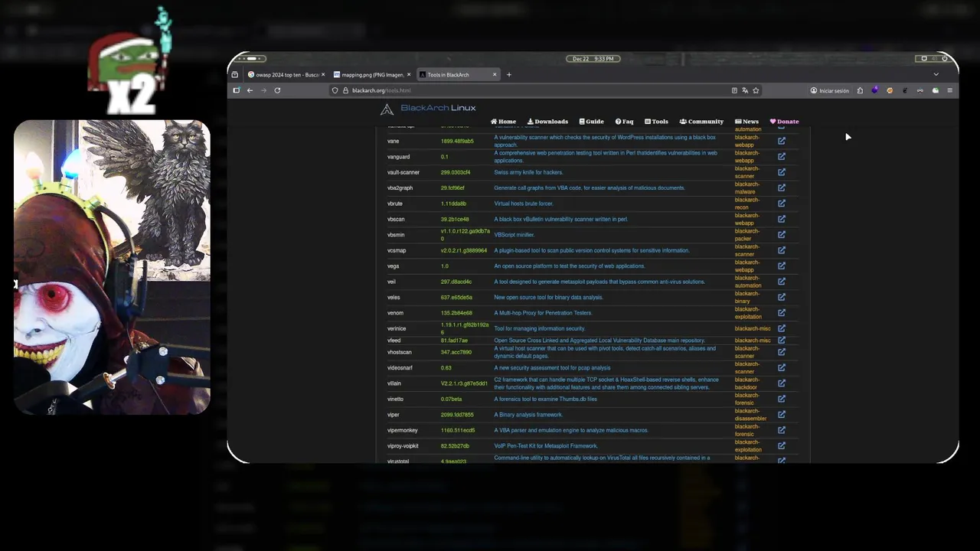The height and width of the screenshot is (551, 980).
Task: Open external link for vfeed row
Action: point(782,341)
